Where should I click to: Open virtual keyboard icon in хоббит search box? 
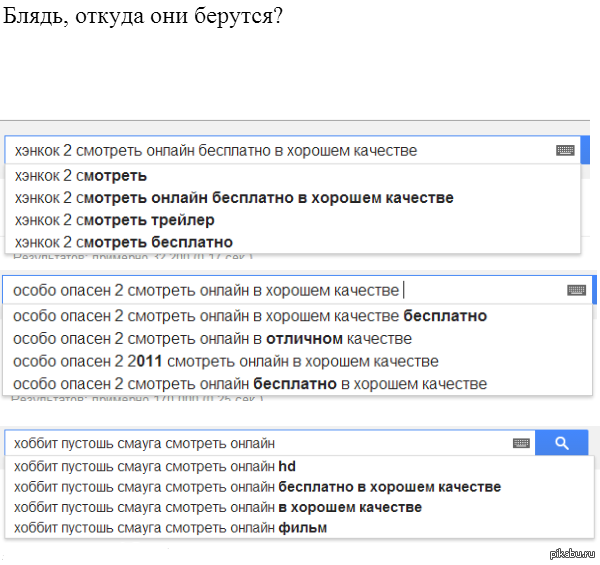coord(521,443)
